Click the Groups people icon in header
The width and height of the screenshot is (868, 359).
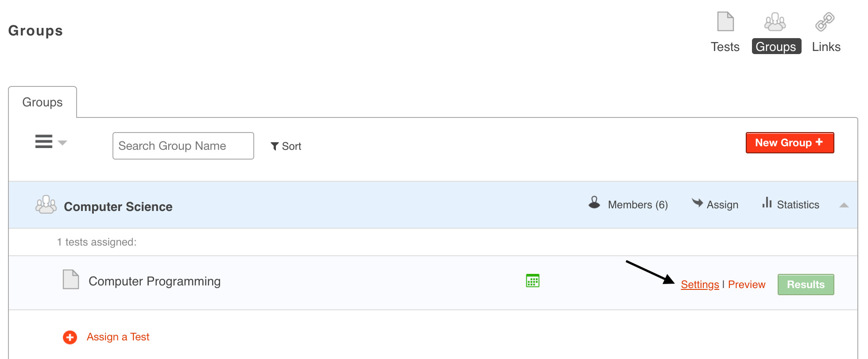pos(775,22)
